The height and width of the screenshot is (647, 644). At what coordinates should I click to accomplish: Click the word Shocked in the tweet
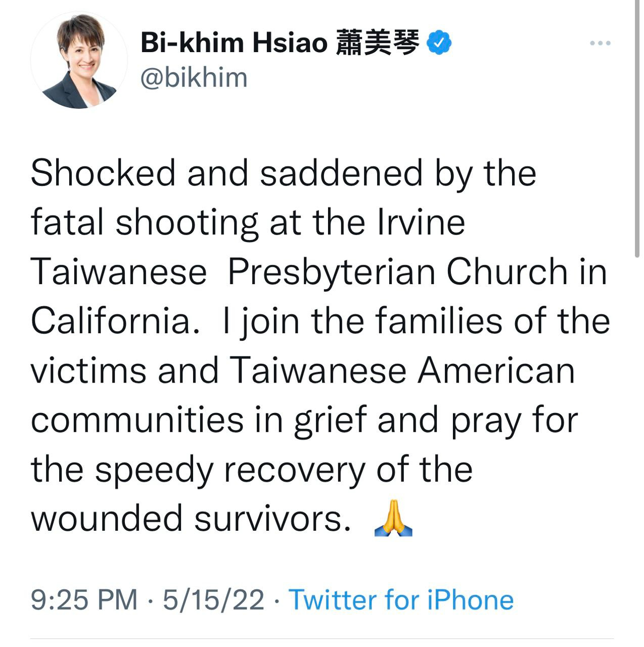(x=103, y=173)
